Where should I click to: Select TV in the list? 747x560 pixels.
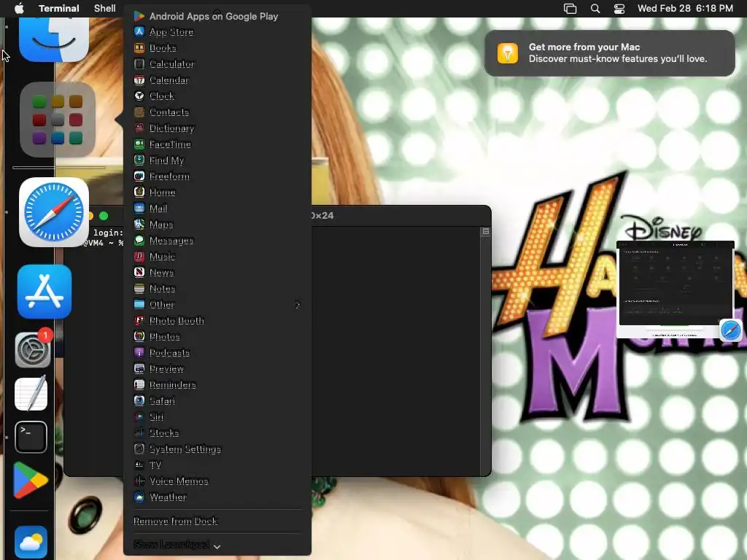pos(217,464)
